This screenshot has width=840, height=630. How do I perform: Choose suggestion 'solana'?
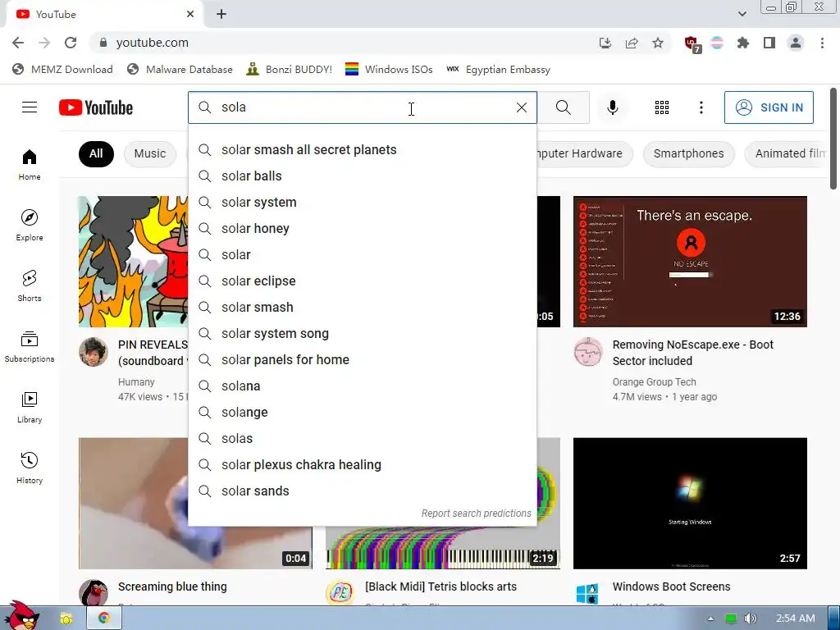(x=362, y=386)
